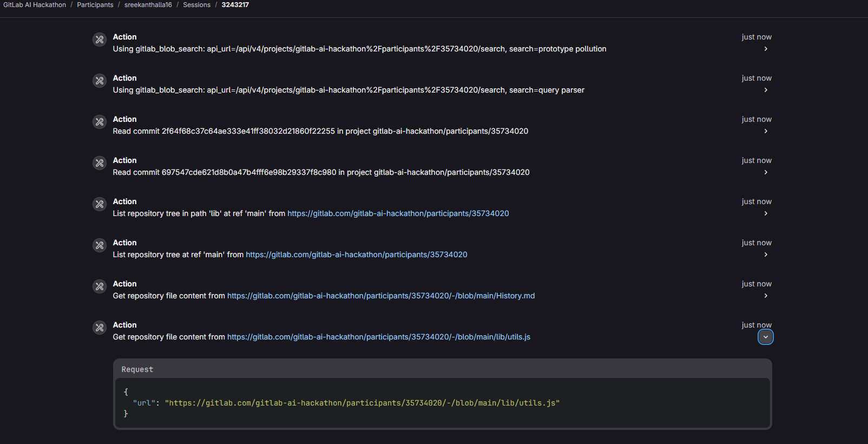Expand the query parser search action details
The height and width of the screenshot is (444, 868).
[x=766, y=90]
